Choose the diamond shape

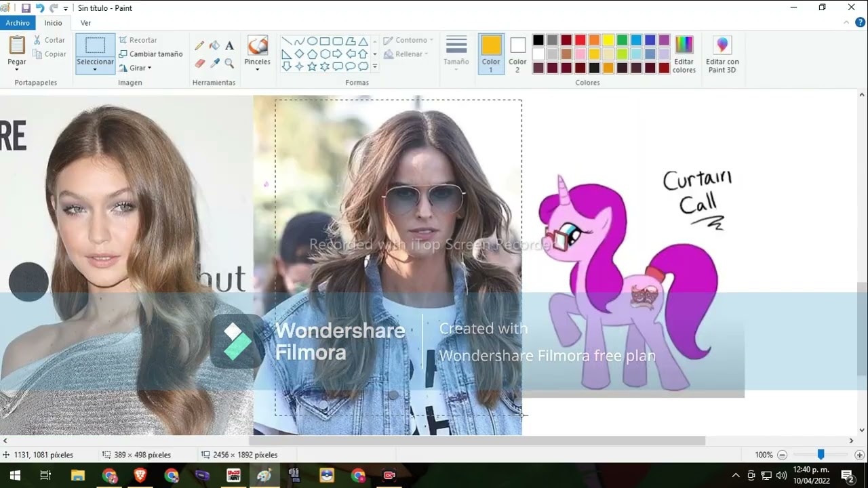click(x=299, y=54)
